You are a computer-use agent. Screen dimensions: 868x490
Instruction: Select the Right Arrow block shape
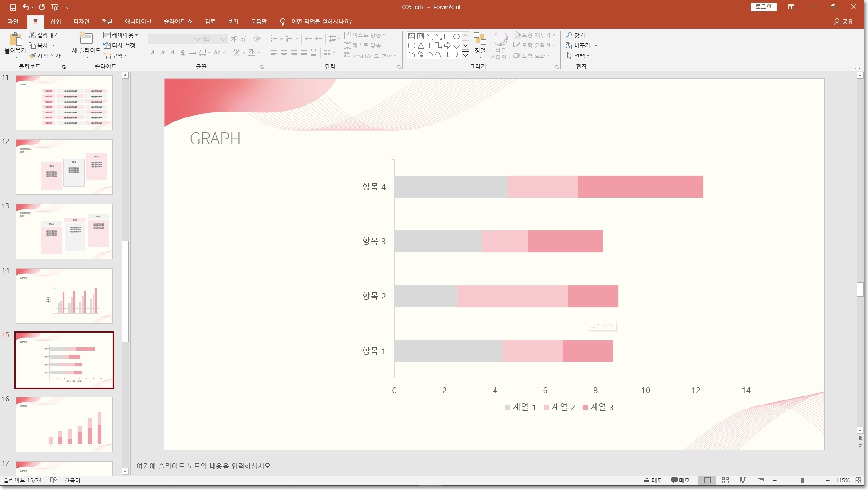tap(447, 45)
